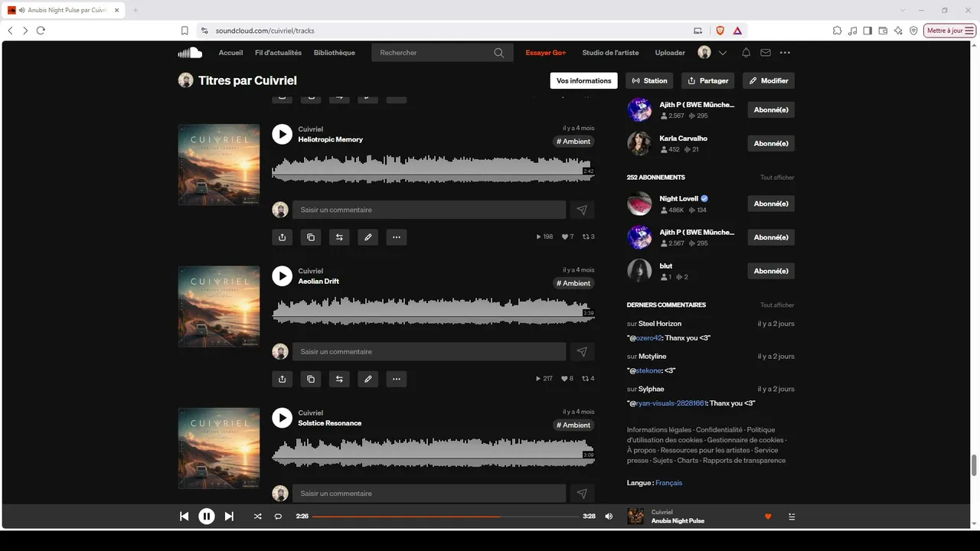Viewport: 980px width, 551px height.
Task: Open the browser extensions puzzle icon
Action: [837, 31]
